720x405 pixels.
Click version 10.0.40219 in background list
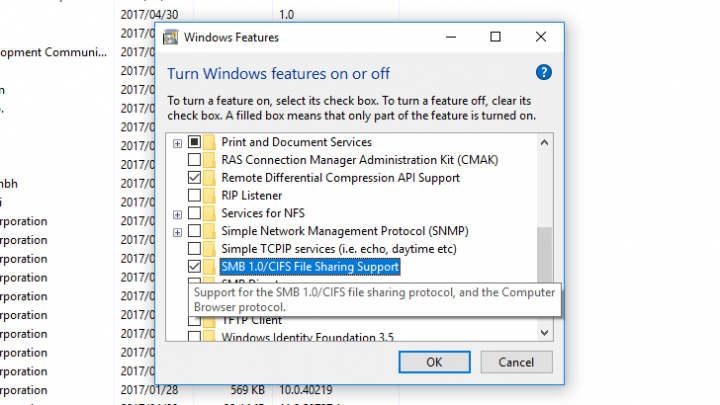point(305,390)
